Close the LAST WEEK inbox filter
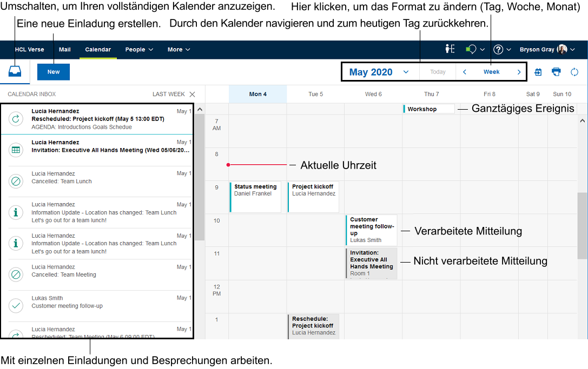This screenshot has height=369, width=588. click(x=193, y=95)
